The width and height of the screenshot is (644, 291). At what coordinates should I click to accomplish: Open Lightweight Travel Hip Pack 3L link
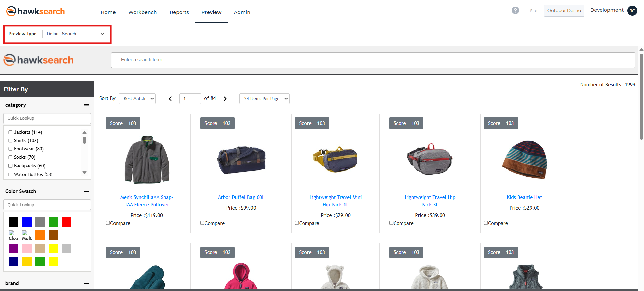tap(430, 201)
